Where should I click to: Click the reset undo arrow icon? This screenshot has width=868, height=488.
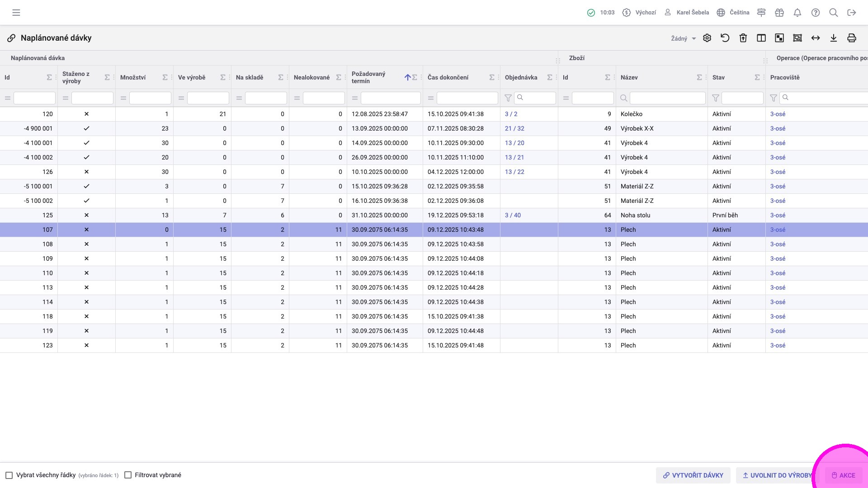click(725, 38)
